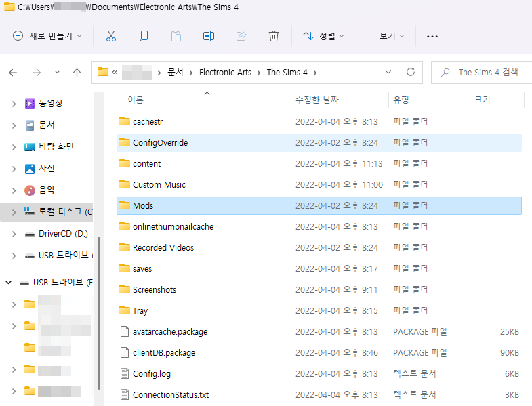Click the Paste clipboard icon
This screenshot has height=406, width=532.
click(x=176, y=36)
